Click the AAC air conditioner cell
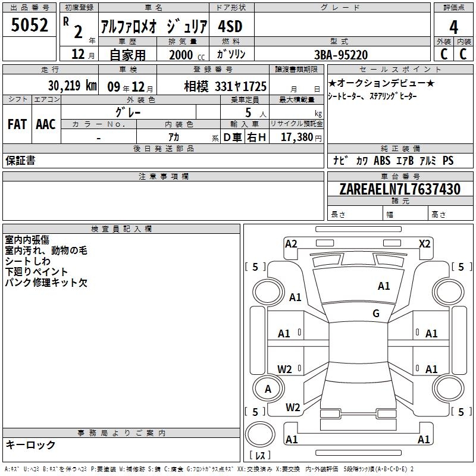 click(45, 124)
